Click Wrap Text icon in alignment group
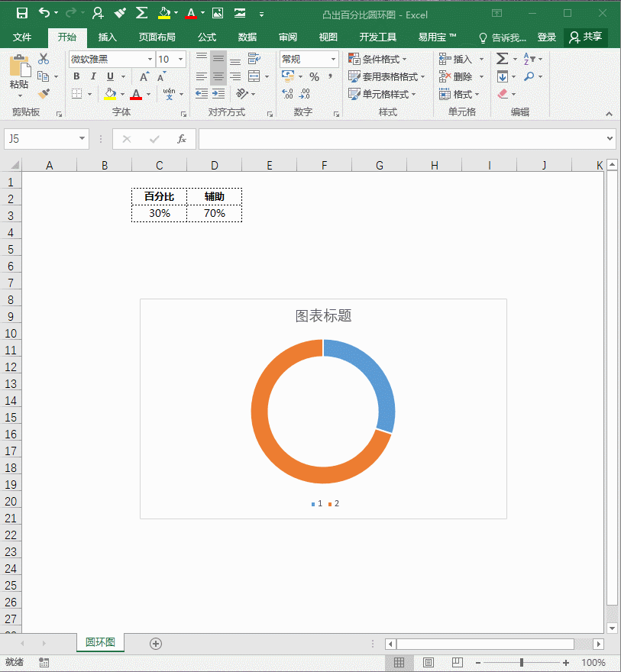The image size is (621, 672). click(254, 59)
